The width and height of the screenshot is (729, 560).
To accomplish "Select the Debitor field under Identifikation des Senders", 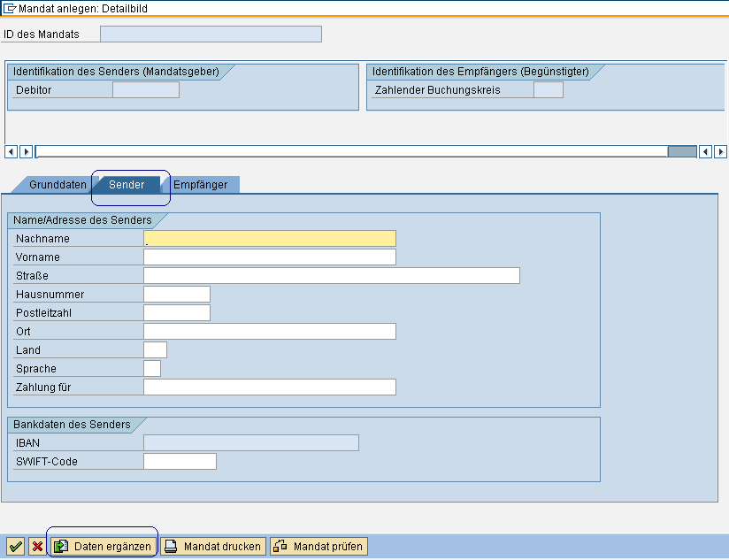I will coord(144,89).
